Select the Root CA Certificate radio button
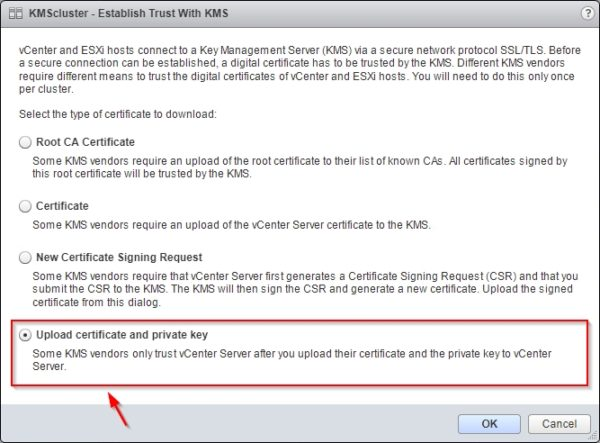 coord(25,142)
